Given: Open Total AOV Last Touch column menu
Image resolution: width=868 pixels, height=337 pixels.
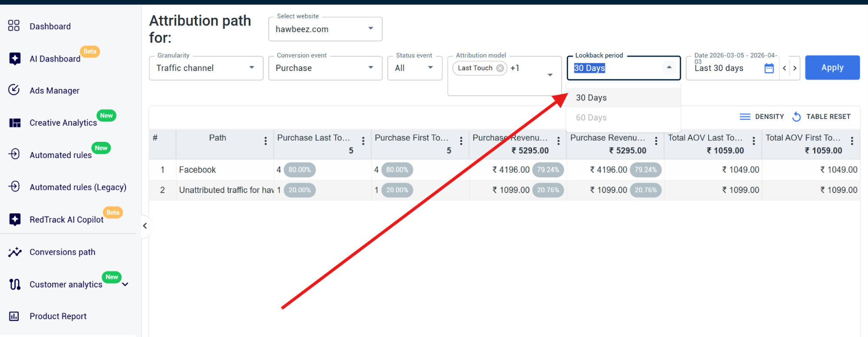Looking at the screenshot, I should pos(754,141).
